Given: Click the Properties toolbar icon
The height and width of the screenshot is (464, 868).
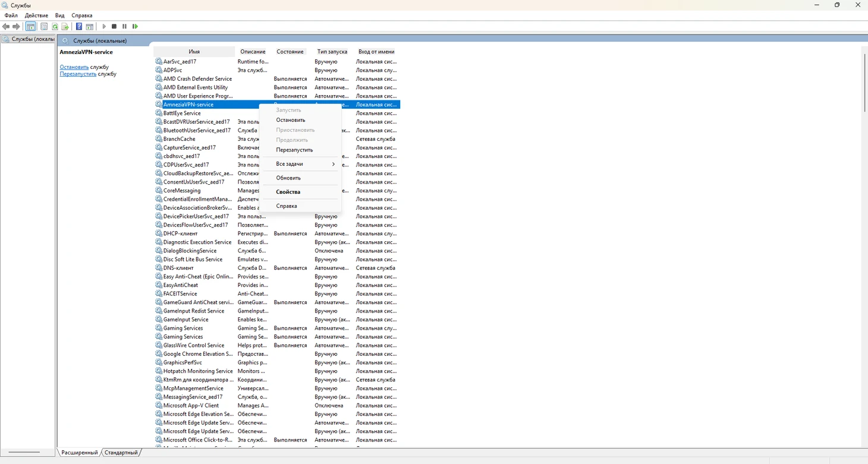Looking at the screenshot, I should click(43, 27).
